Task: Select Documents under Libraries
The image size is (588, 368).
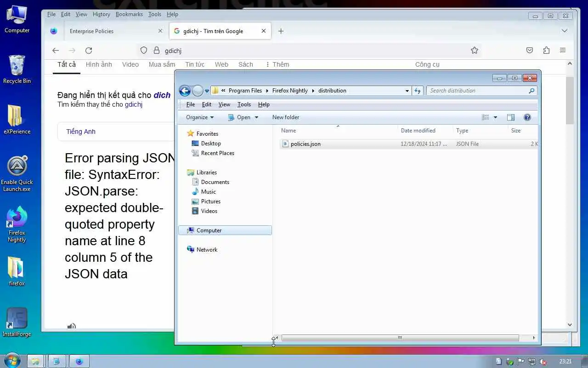Action: pyautogui.click(x=215, y=182)
